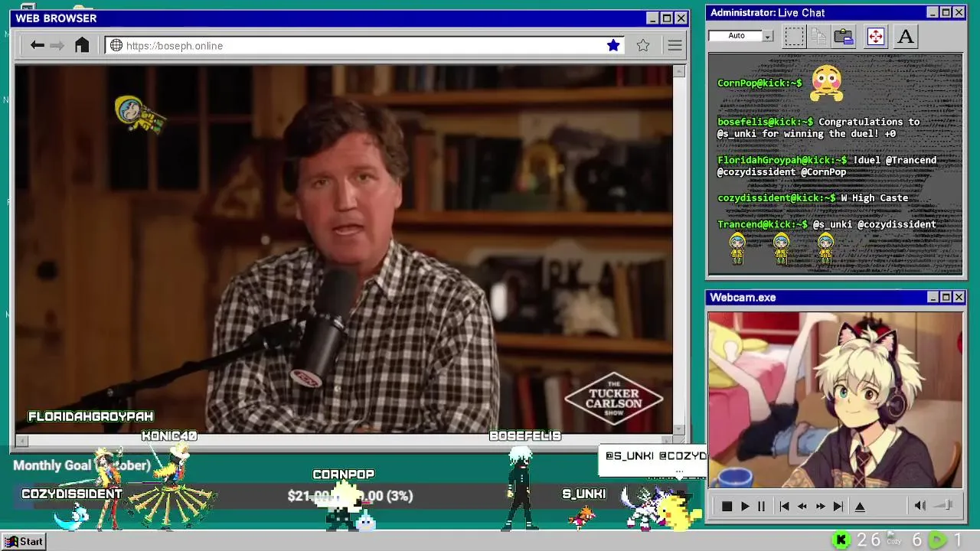Image resolution: width=980 pixels, height=551 pixels.
Task: Open the Start menu
Action: point(24,541)
